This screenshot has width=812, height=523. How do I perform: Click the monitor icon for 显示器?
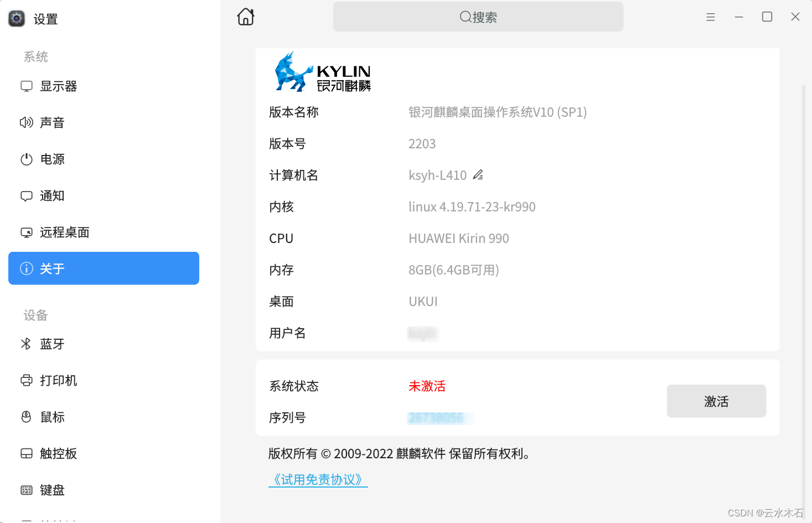click(27, 86)
